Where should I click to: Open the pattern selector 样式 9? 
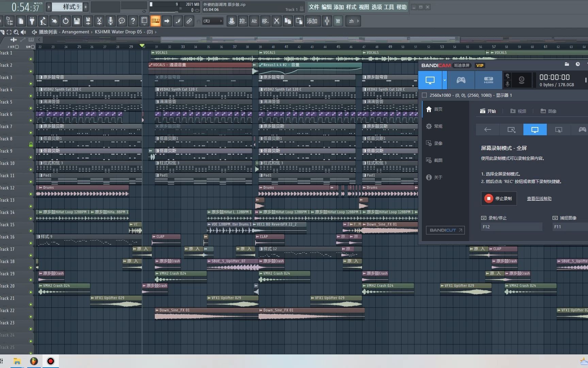pos(67,6)
